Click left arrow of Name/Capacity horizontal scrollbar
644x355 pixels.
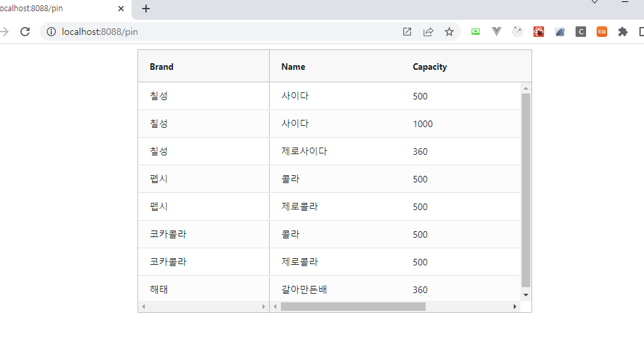click(275, 306)
